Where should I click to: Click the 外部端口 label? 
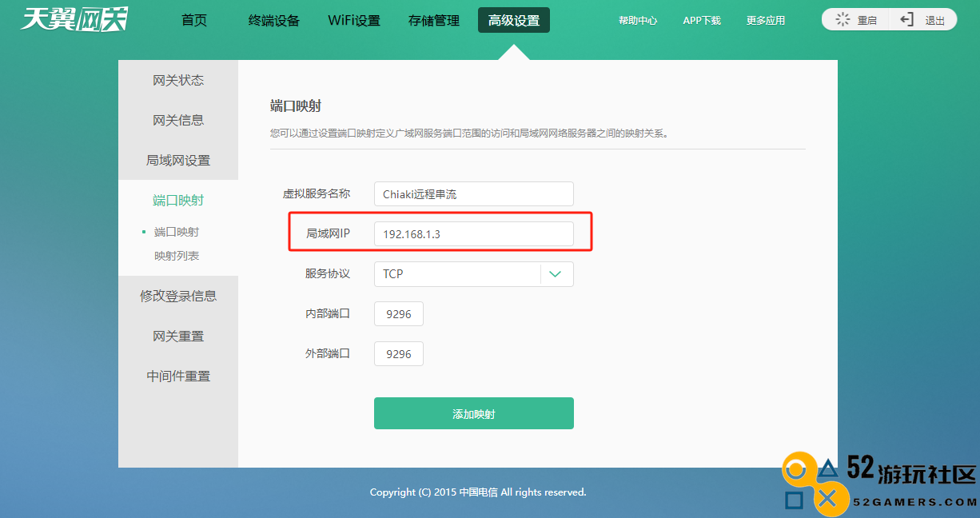coord(328,353)
